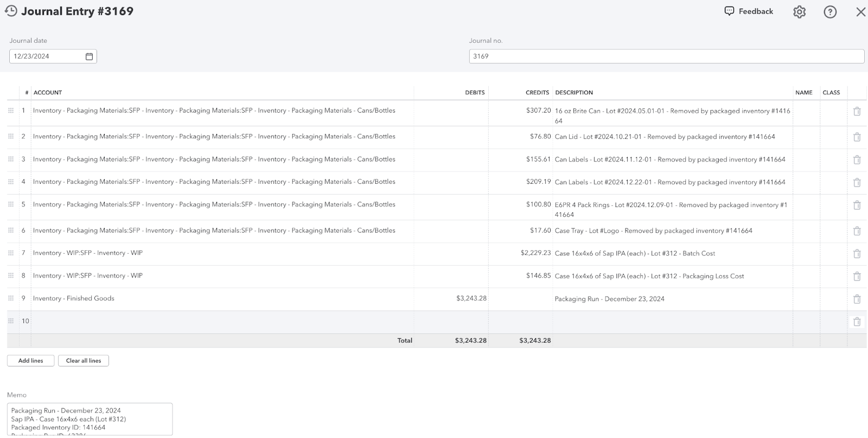This screenshot has width=868, height=438.
Task: Open the journal entry history clock icon
Action: (x=11, y=11)
